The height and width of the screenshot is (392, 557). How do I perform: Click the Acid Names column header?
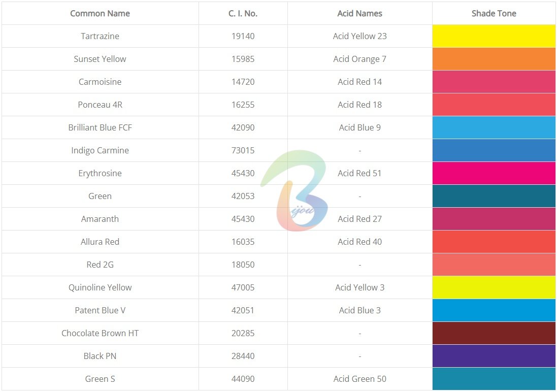(x=360, y=14)
